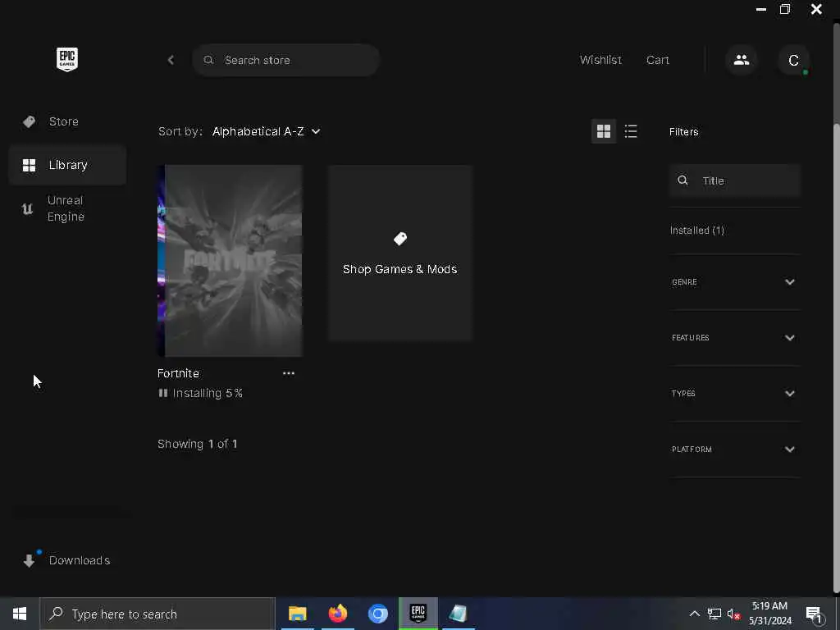Click the Fortnite title text
Image resolution: width=840 pixels, height=630 pixels.
pos(178,373)
